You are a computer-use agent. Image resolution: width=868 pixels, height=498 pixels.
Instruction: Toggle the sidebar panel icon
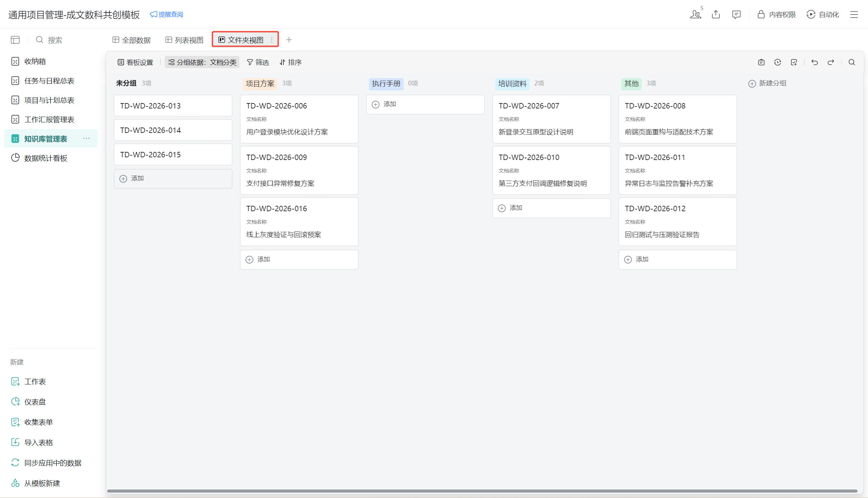pyautogui.click(x=15, y=40)
